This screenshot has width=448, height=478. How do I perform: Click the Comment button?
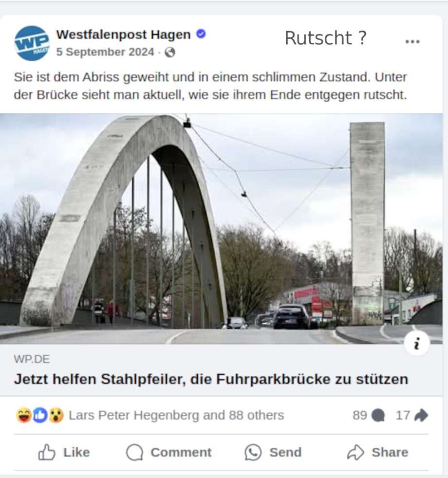point(168,452)
